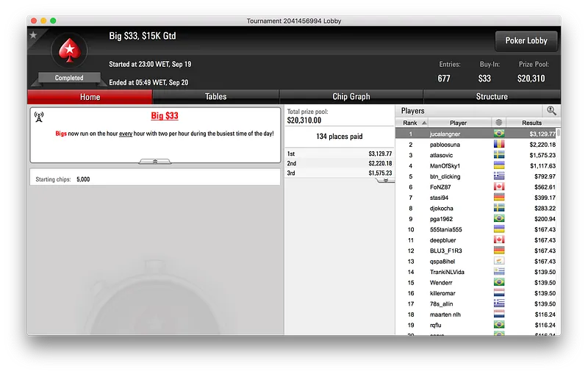This screenshot has width=588, height=374.
Task: Select the Home tab
Action: point(90,97)
